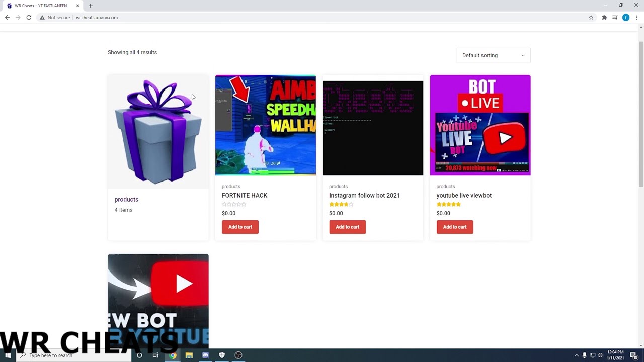Close the WR Cheats browser tab

(x=77, y=6)
